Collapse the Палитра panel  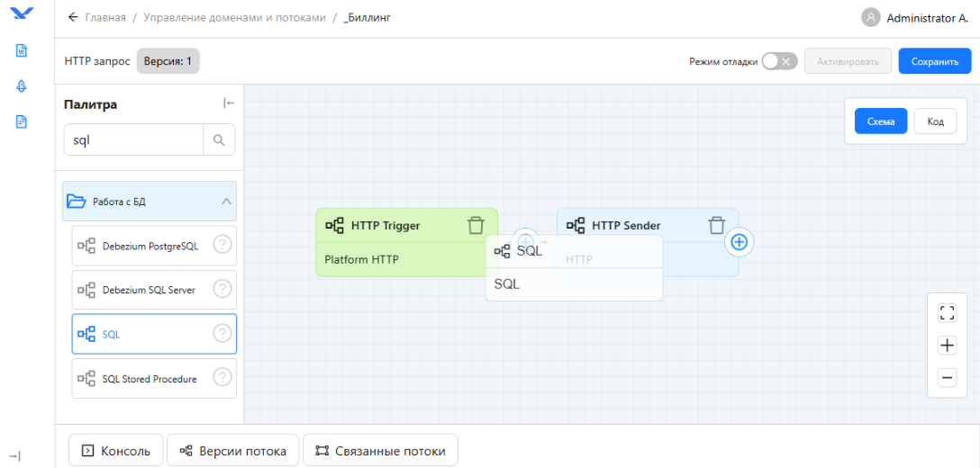coord(229,103)
